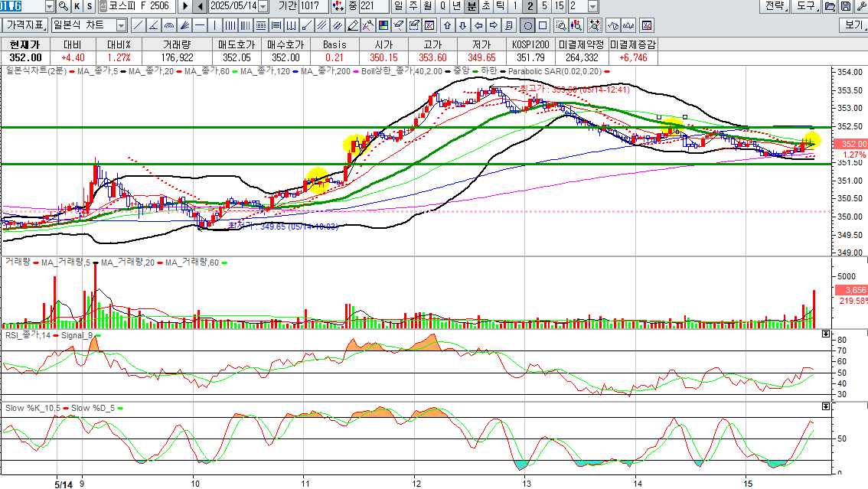Select the ellipse shape tool
The image size is (868, 489).
[527, 25]
